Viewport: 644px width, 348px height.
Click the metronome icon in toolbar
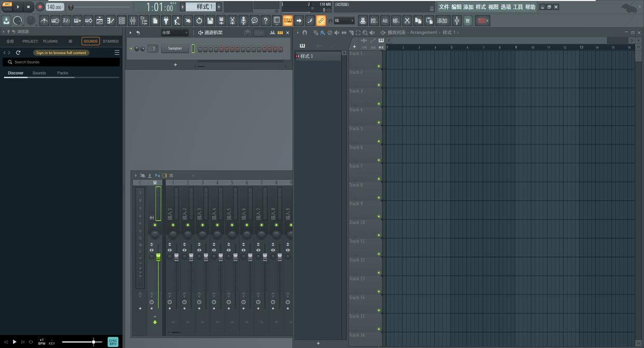click(44, 21)
